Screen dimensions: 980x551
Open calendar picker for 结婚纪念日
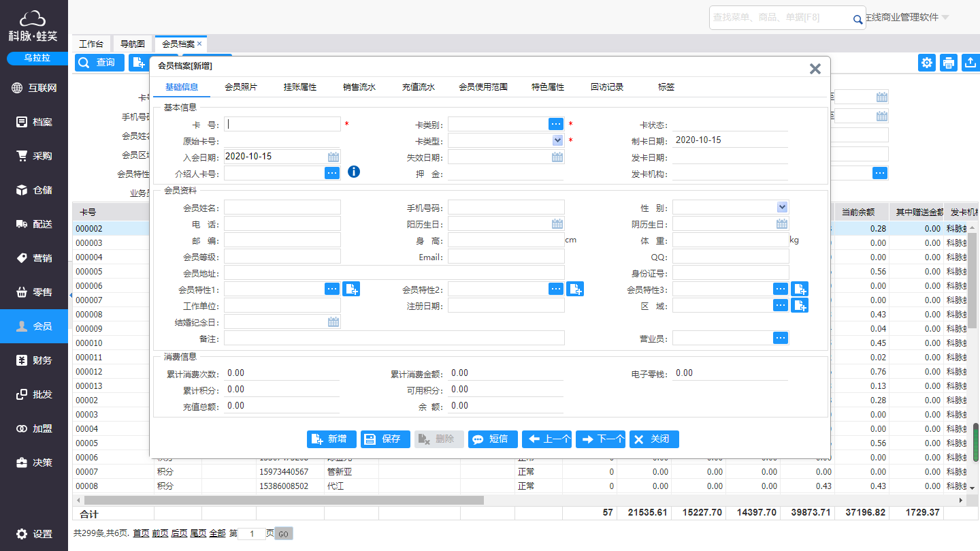click(333, 321)
